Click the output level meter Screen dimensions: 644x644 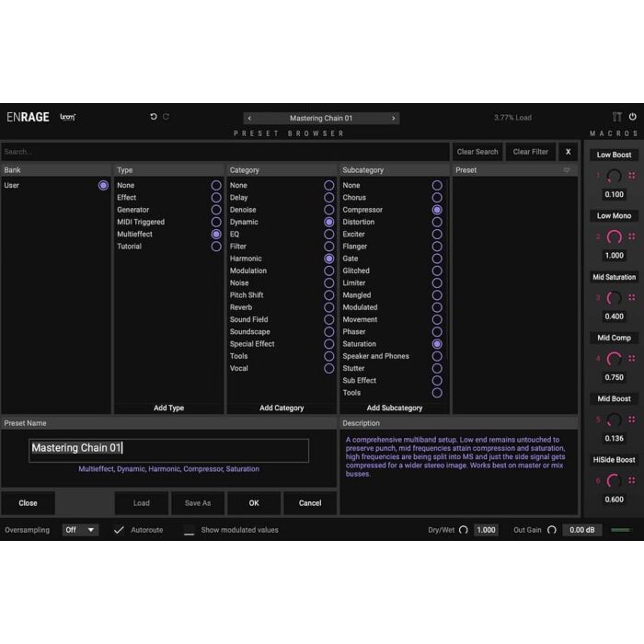pyautogui.click(x=621, y=530)
